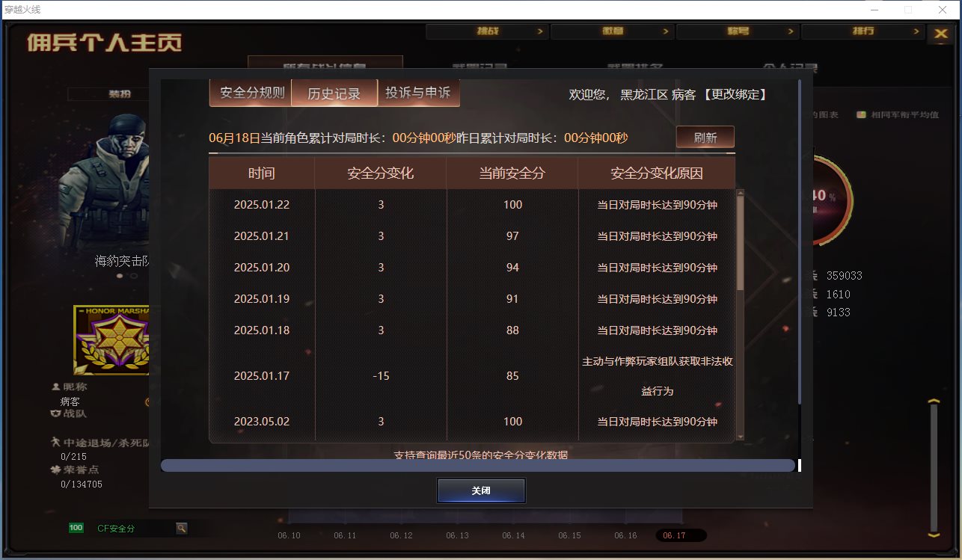Click the 主动与作弊玩家组队 reason text
Screen dimensions: 962x560
[657, 376]
